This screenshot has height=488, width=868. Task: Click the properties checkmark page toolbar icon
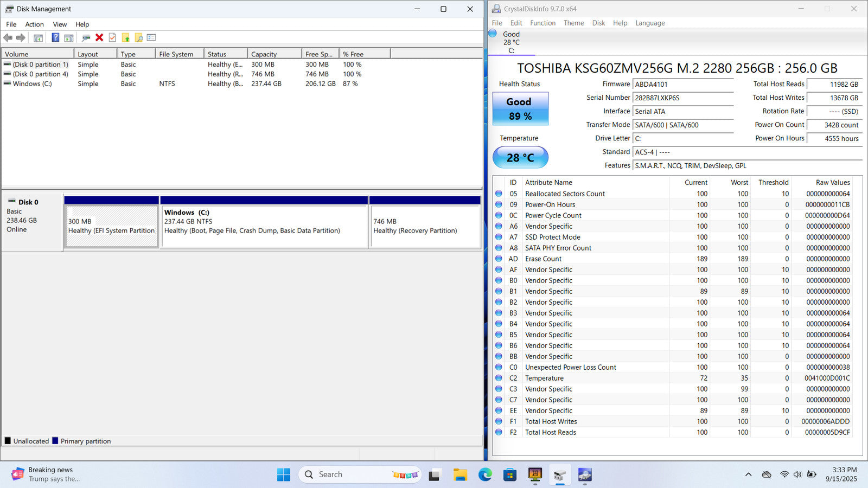[x=112, y=37]
